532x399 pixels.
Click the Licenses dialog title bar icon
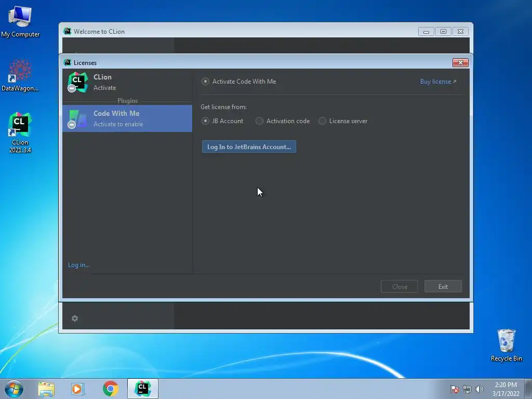tap(67, 62)
